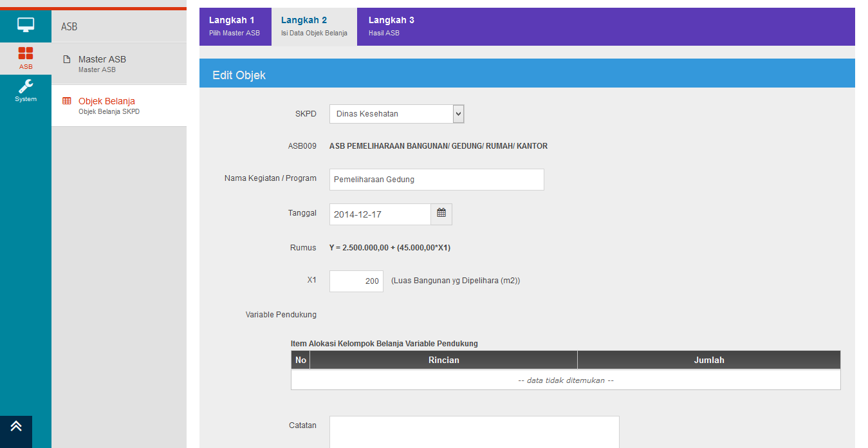Go to Langkah 1 Pilih Master ASB
The height and width of the screenshot is (448, 868).
click(x=235, y=26)
